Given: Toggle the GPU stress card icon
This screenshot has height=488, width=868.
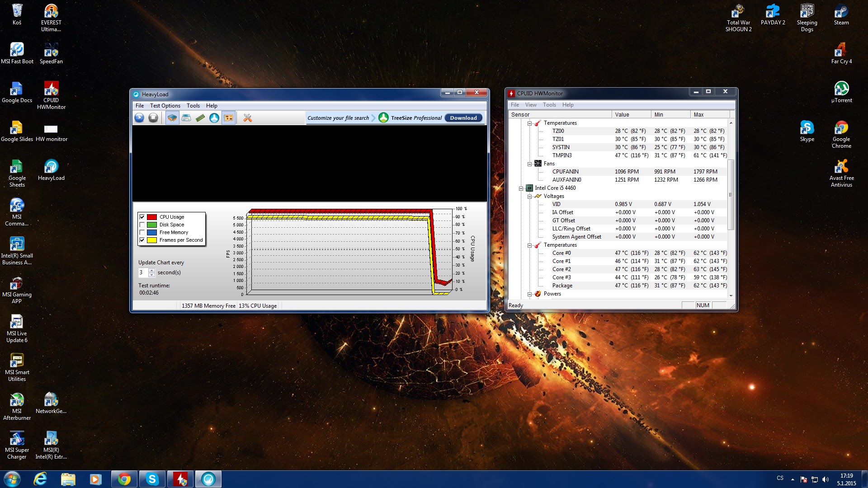Looking at the screenshot, I should 229,118.
